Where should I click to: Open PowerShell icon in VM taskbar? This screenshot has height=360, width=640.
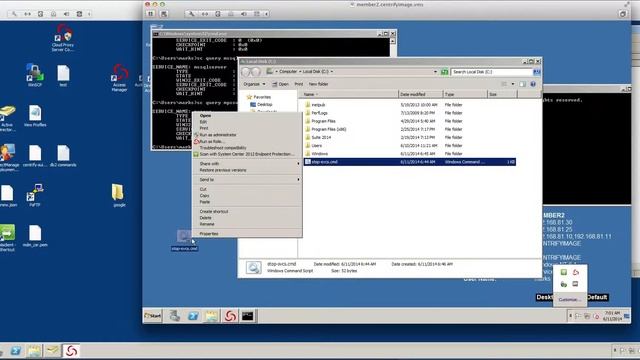193,316
